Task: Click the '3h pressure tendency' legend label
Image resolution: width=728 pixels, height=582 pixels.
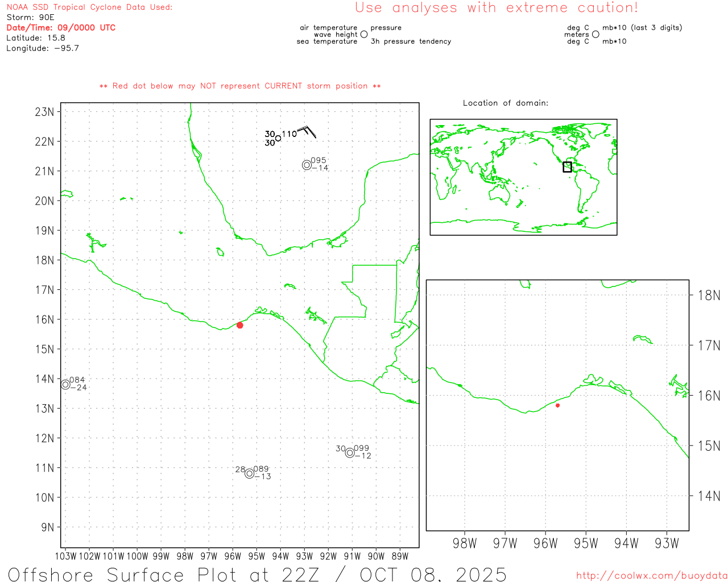Action: pos(411,41)
